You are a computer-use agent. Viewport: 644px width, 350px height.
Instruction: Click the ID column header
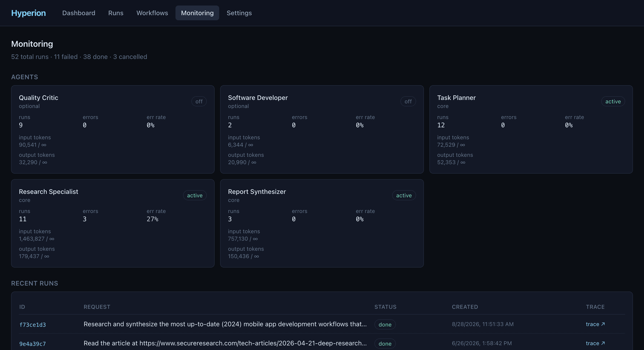pos(22,307)
